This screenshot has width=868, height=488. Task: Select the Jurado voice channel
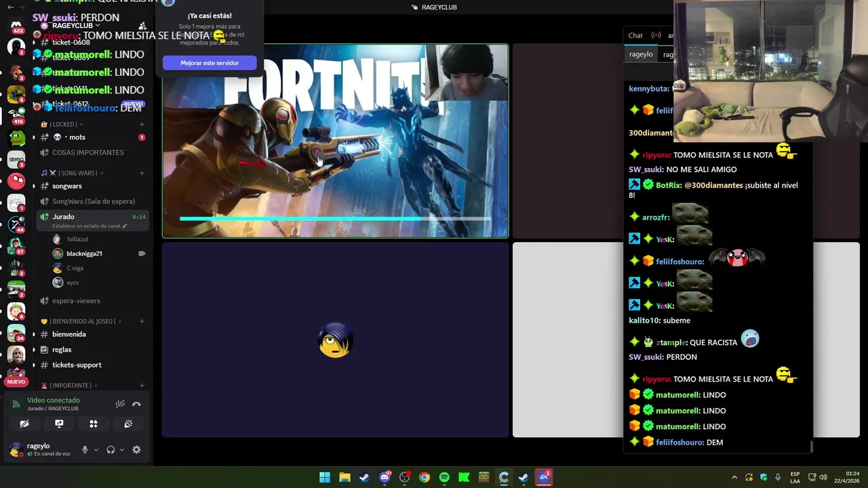[93, 220]
